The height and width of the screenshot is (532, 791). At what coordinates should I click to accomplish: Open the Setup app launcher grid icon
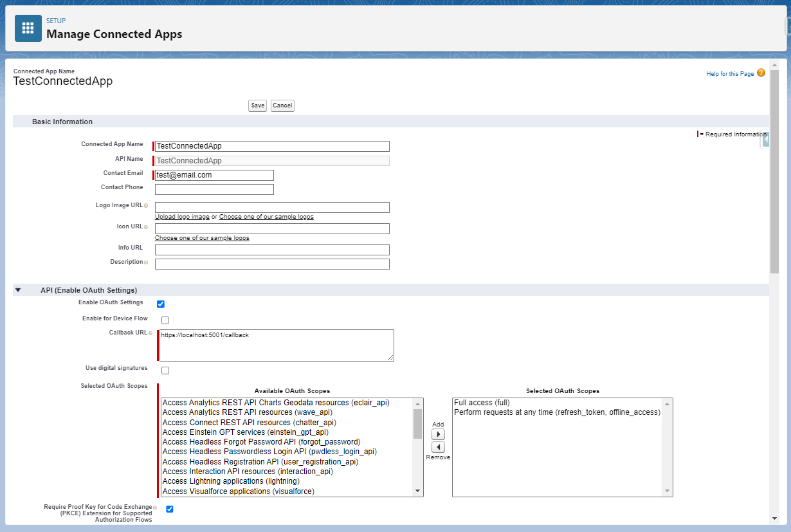tap(28, 28)
